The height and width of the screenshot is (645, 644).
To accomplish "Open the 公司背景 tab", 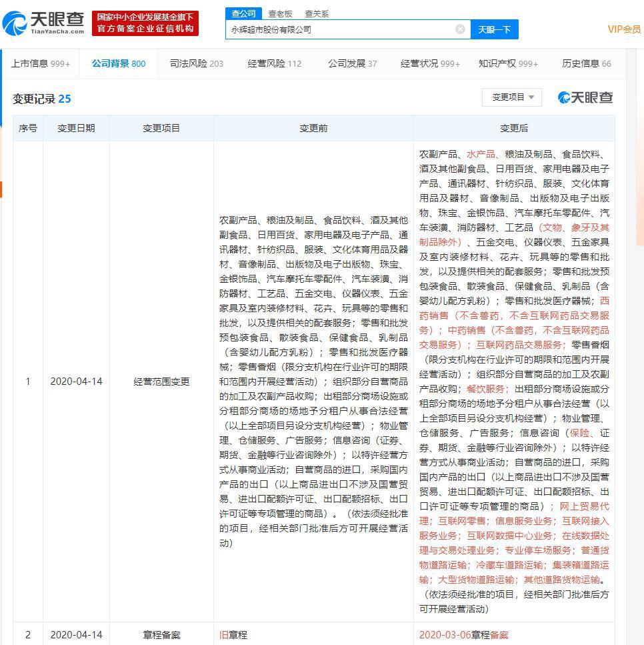I will pos(119,64).
